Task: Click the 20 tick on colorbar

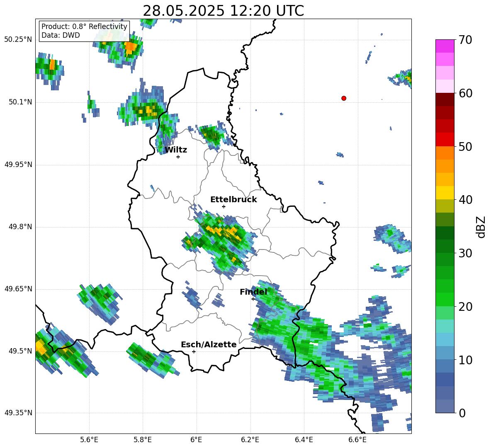Action: [465, 306]
